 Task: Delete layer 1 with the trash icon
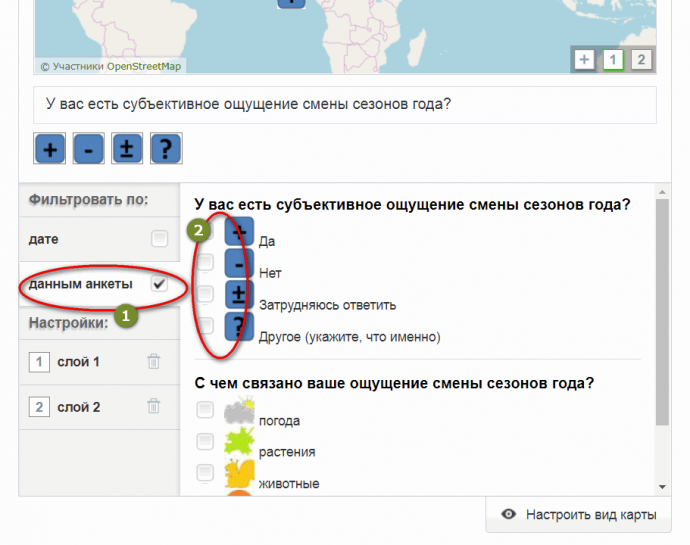pyautogui.click(x=153, y=362)
